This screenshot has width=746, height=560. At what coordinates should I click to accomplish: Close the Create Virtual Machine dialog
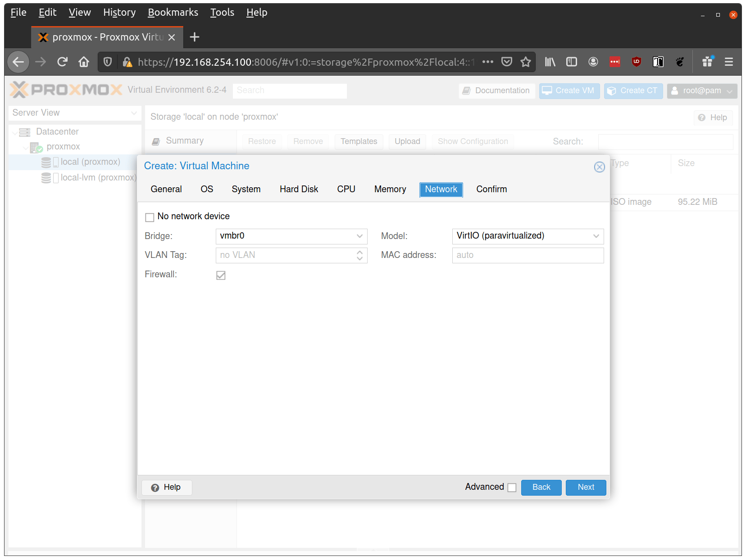599,167
